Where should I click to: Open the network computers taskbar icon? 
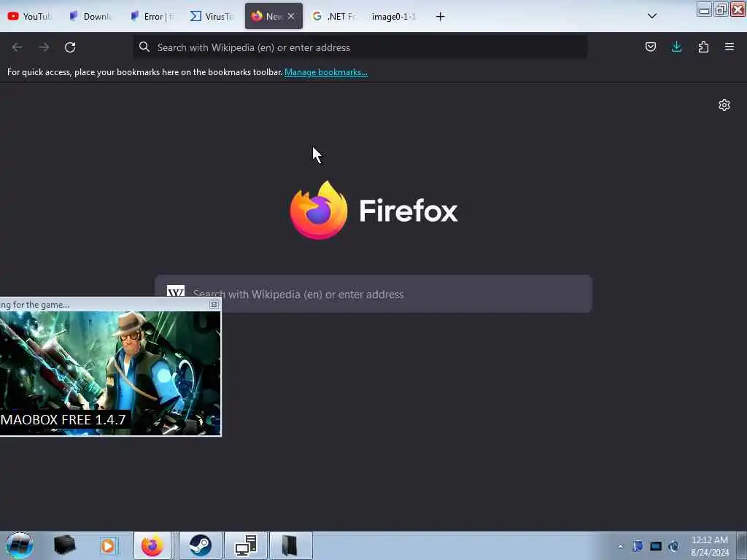246,545
